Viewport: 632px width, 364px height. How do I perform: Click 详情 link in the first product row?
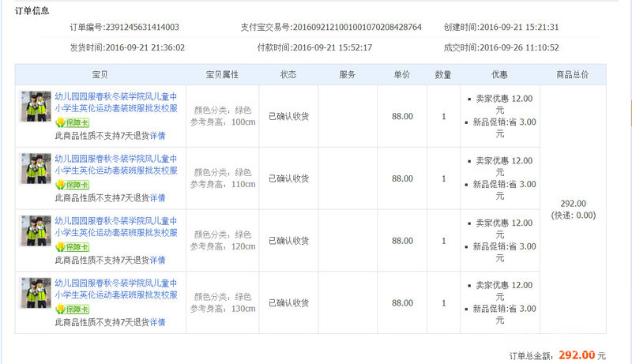point(158,136)
